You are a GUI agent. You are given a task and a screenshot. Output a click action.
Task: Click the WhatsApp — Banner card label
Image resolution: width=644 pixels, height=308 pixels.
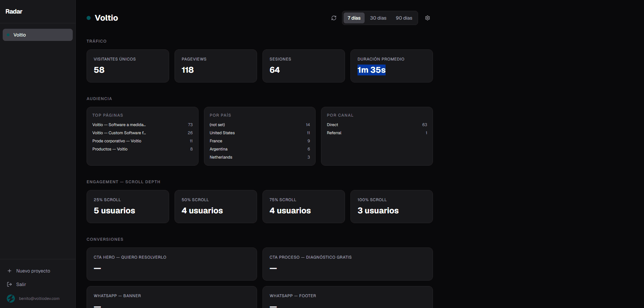117,296
